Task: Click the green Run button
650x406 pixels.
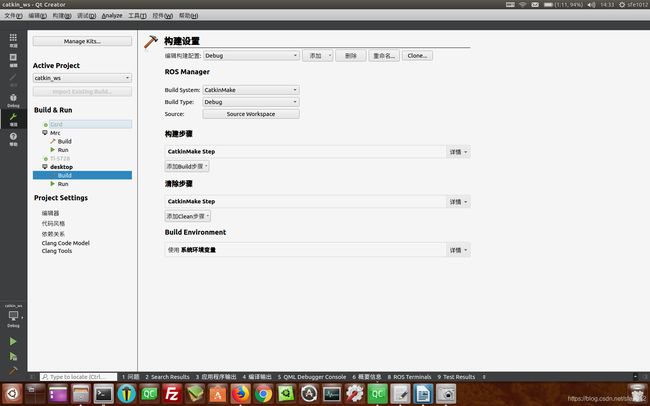Action: point(13,341)
